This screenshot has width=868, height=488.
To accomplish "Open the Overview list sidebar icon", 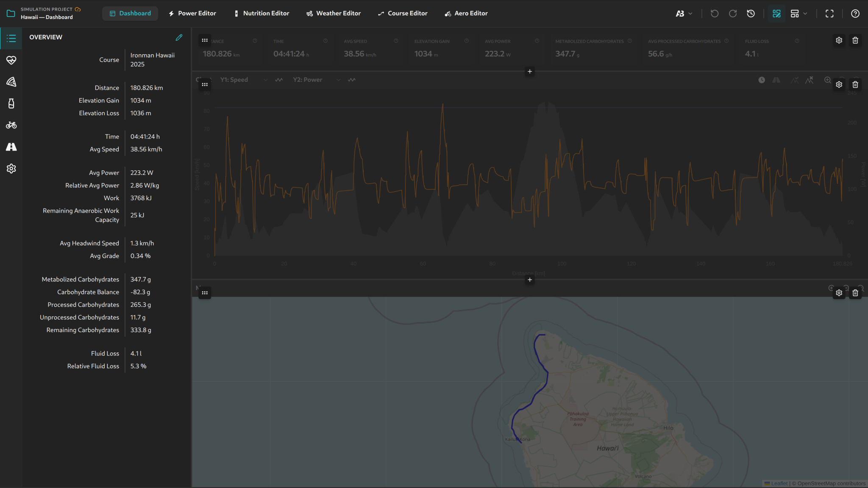I will [11, 39].
